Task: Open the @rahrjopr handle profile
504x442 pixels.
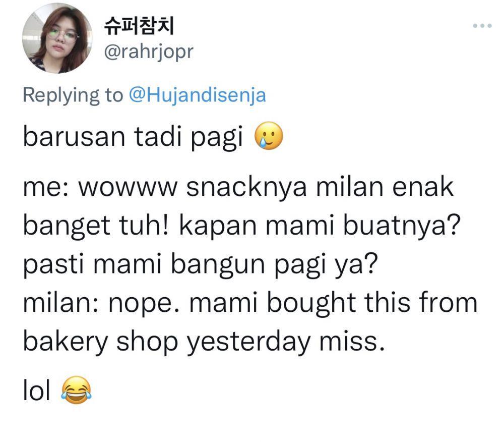Action: (x=149, y=52)
